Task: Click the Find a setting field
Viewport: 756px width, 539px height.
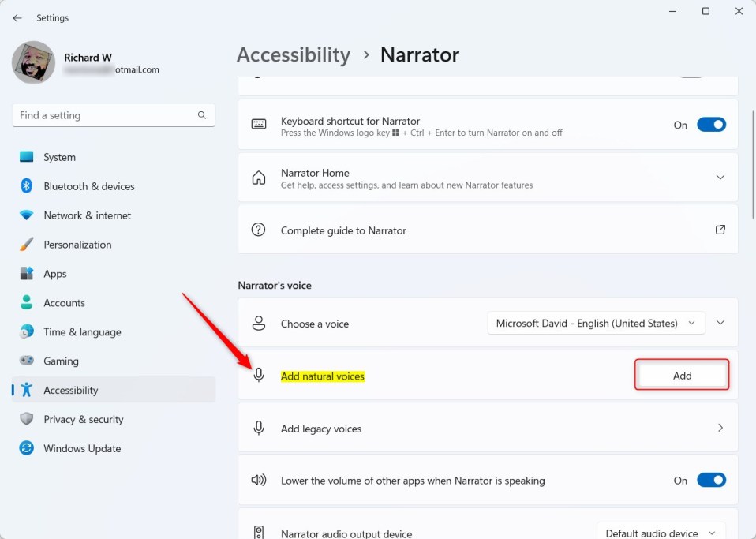Action: [x=114, y=115]
